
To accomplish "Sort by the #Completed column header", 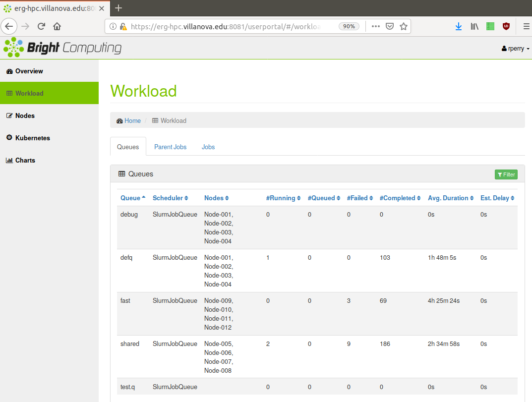I will [x=400, y=198].
